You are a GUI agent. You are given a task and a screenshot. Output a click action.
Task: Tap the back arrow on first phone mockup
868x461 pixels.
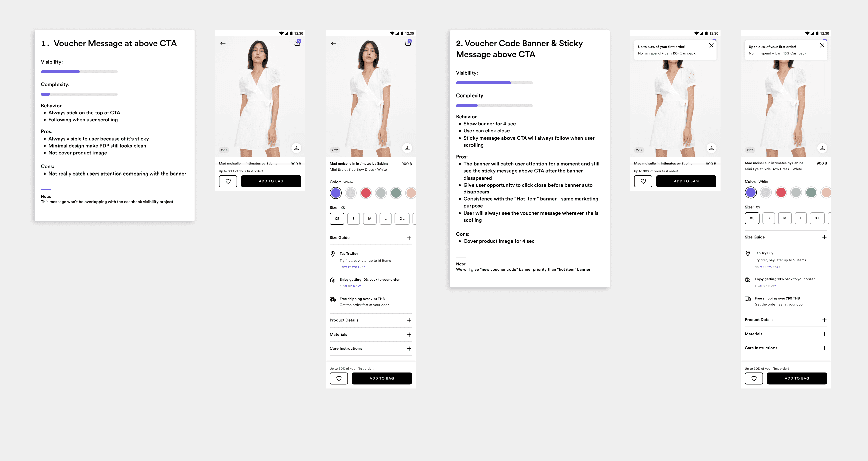(223, 43)
